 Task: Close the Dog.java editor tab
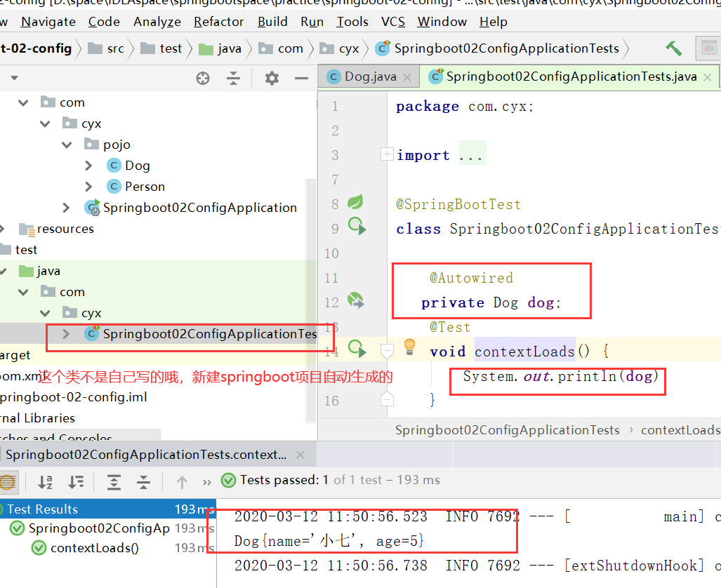[407, 77]
